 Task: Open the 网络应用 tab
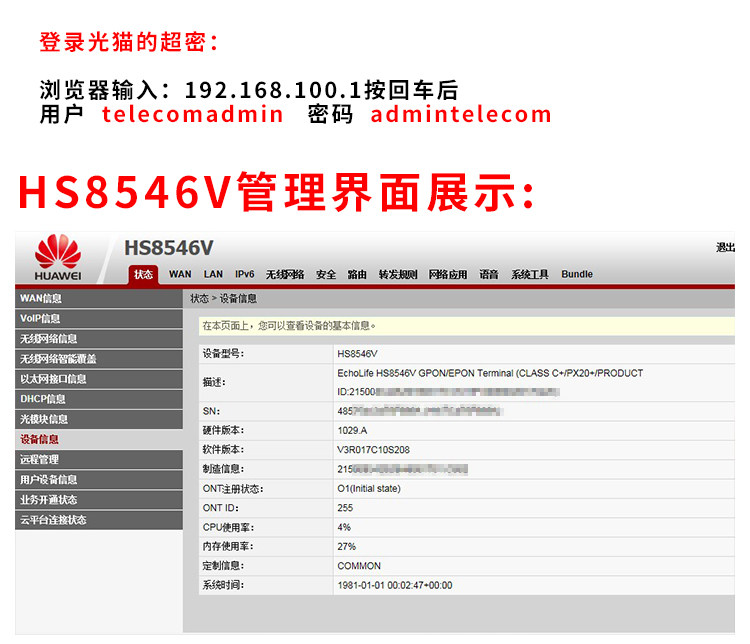(x=448, y=274)
